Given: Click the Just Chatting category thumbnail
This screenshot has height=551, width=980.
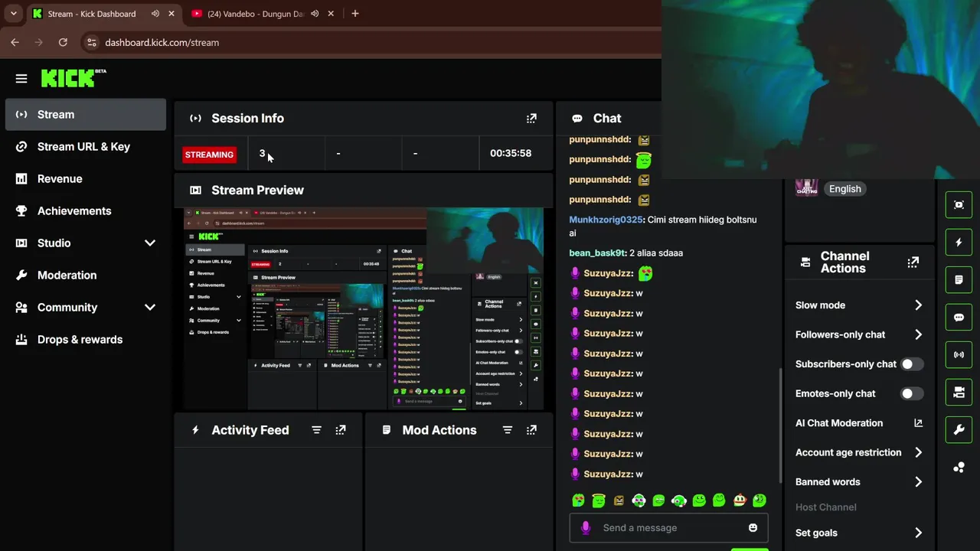Looking at the screenshot, I should 806,187.
